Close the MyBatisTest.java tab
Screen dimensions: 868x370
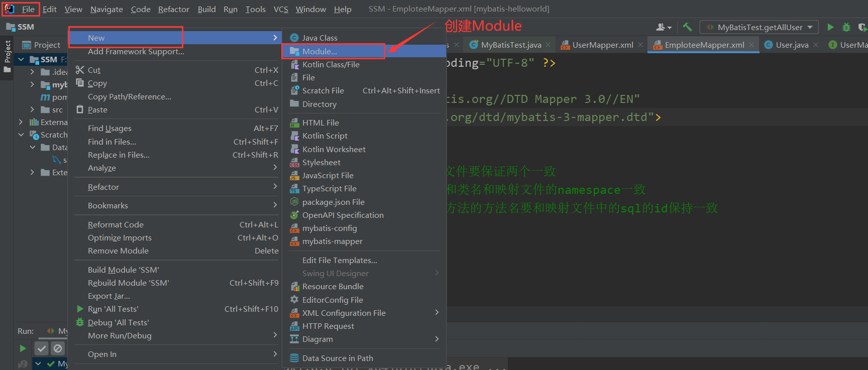coord(548,45)
